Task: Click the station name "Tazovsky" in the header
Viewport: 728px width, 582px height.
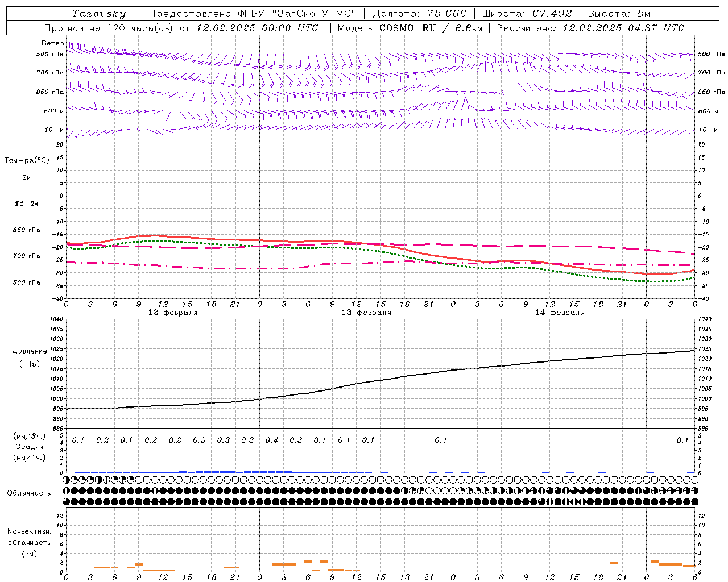Action: 99,14
